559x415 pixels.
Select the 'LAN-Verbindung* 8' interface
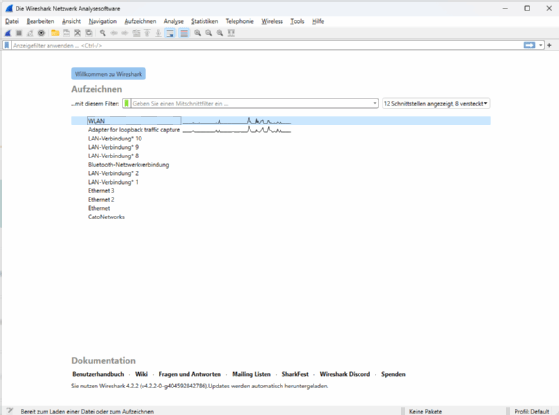click(113, 156)
